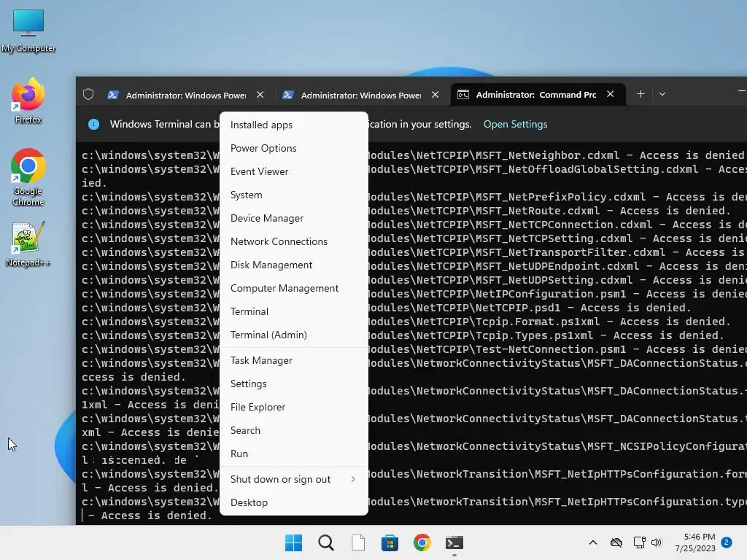Select Installed apps from menu
The width and height of the screenshot is (747, 560).
click(x=294, y=125)
